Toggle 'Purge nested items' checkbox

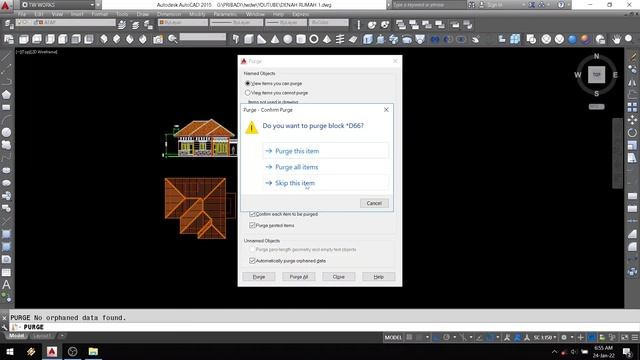pos(252,225)
